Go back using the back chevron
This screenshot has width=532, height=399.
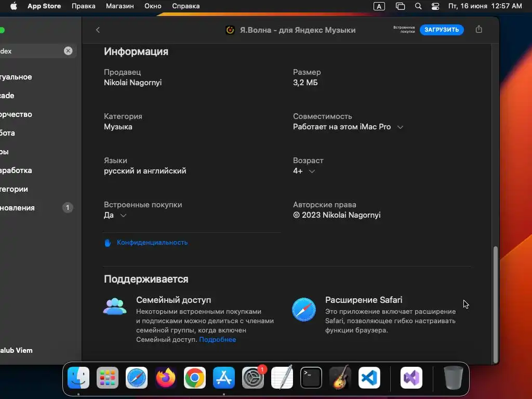[x=98, y=30]
